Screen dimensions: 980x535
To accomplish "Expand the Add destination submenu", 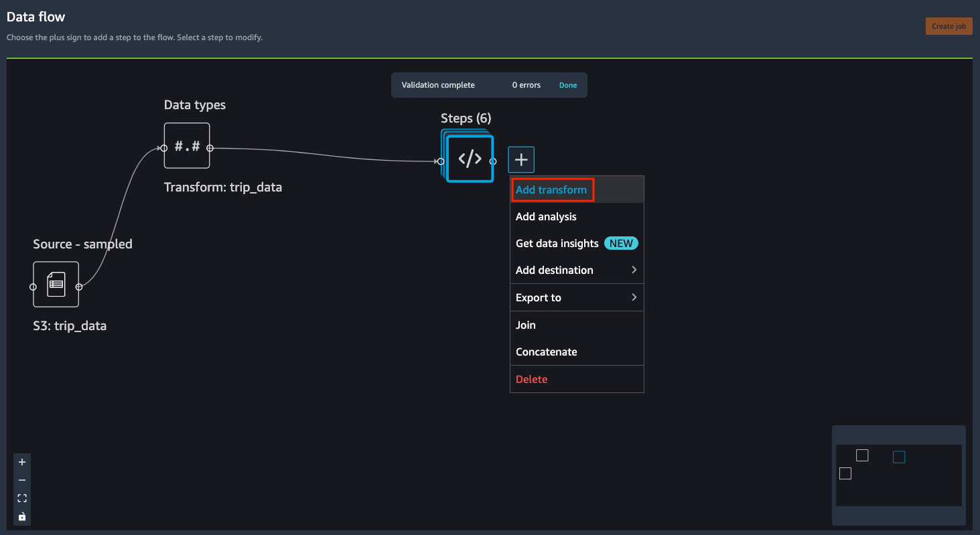I will [577, 270].
